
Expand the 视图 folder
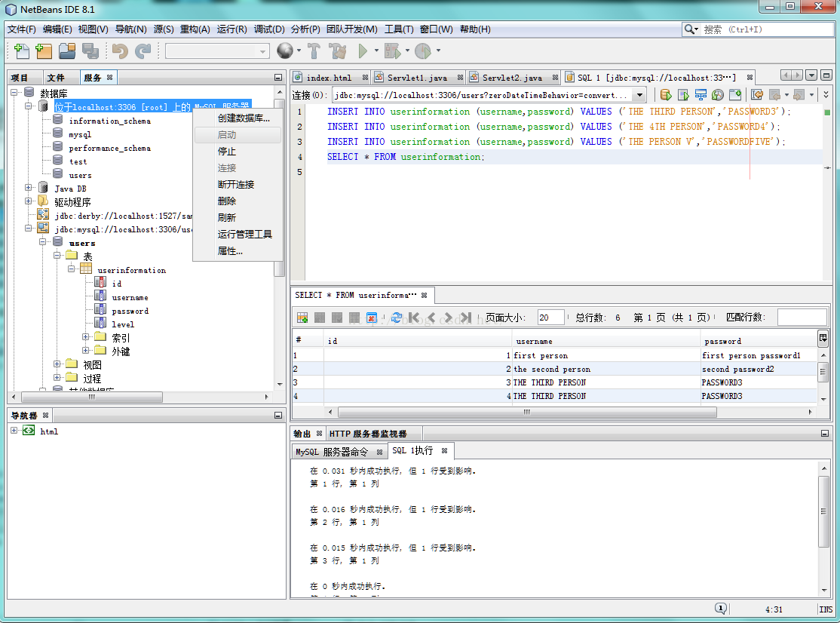57,364
